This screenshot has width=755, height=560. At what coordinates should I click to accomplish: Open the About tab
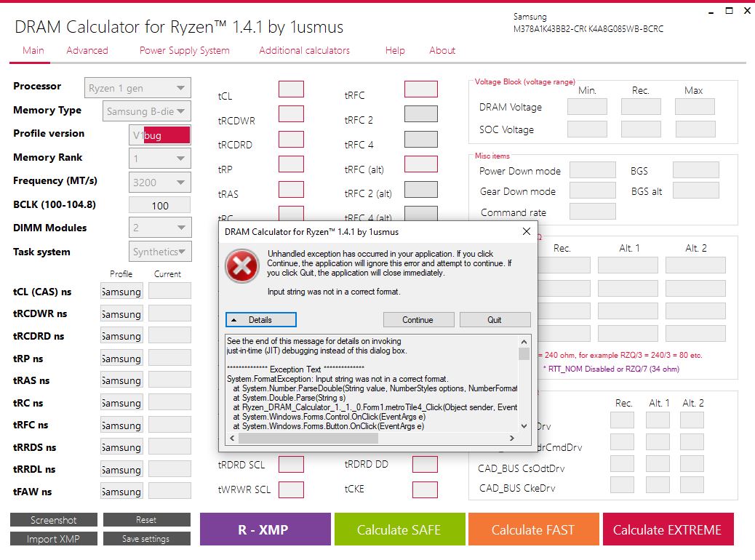(442, 51)
